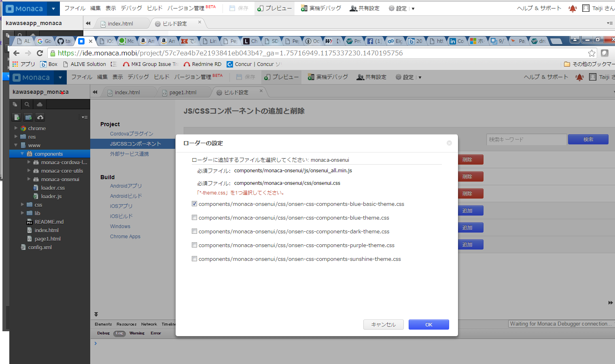Collapse the www folder in the file tree
Screen dimensions: 615x364
tap(16, 145)
